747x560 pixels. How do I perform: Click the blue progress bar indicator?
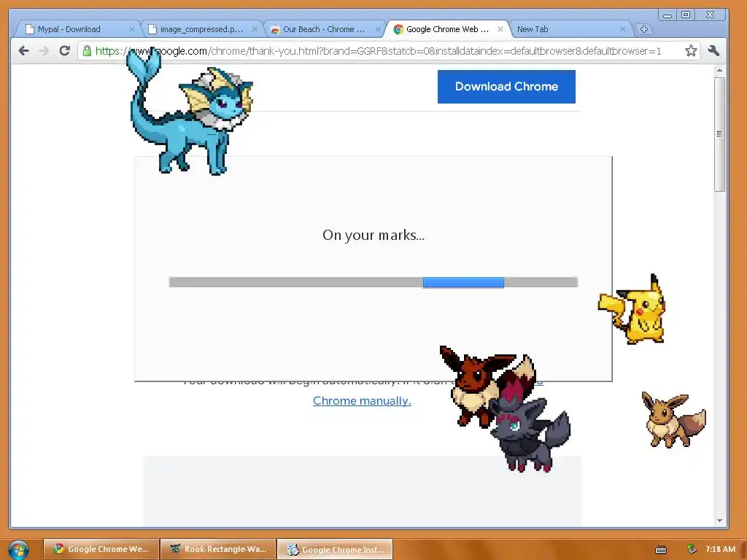[463, 282]
